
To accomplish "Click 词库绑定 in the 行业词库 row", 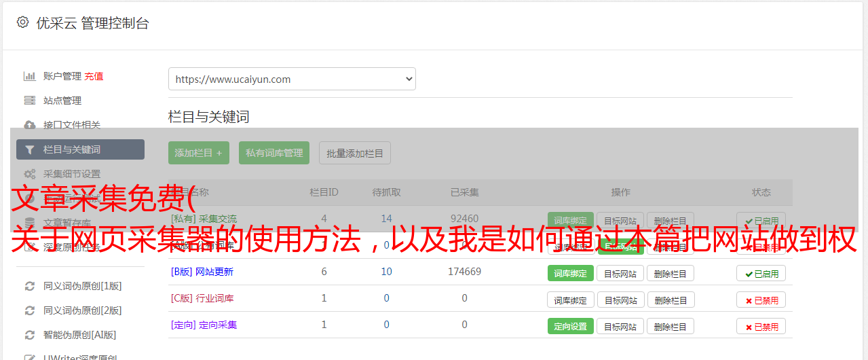I will tap(571, 300).
